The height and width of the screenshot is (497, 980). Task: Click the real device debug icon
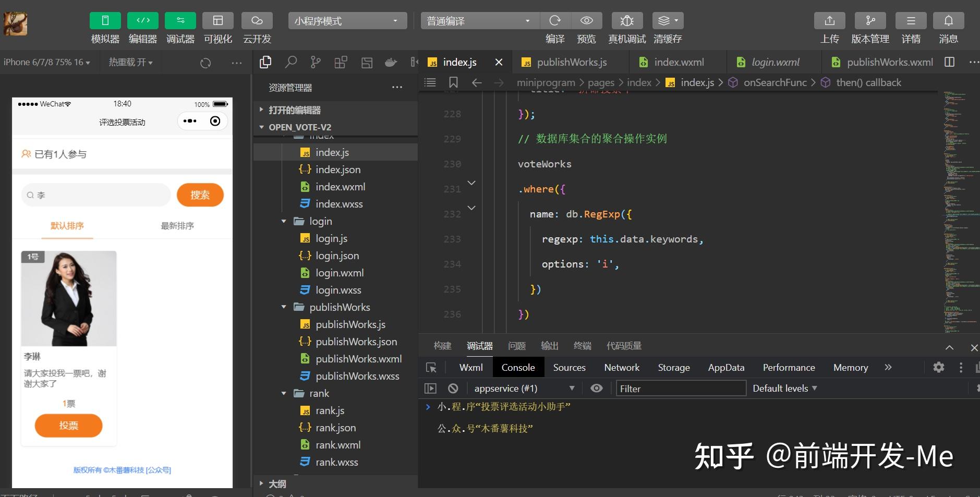point(627,20)
